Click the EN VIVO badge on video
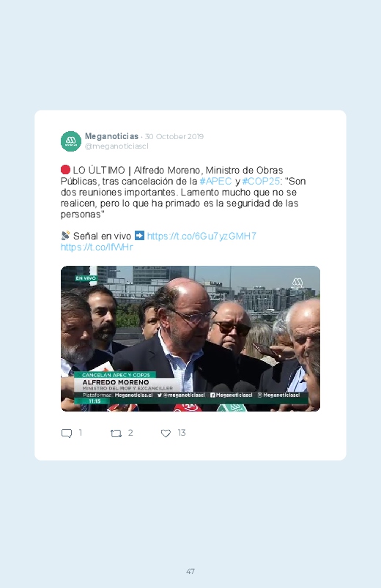This screenshot has height=588, width=381. [86, 278]
